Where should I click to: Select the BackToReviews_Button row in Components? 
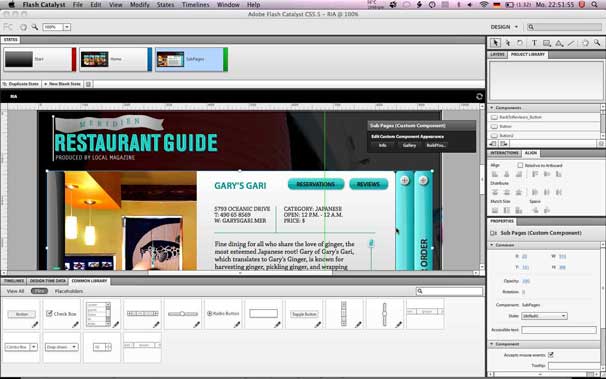(x=545, y=117)
